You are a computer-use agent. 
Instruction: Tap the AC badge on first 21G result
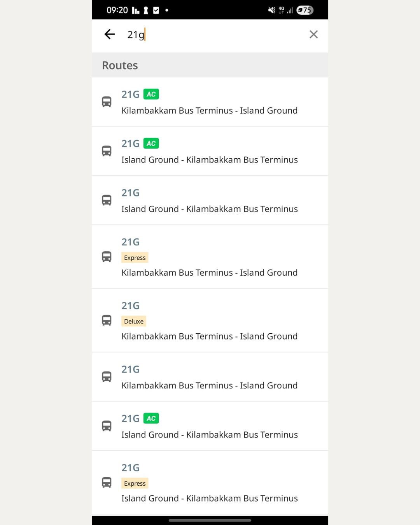coord(151,94)
